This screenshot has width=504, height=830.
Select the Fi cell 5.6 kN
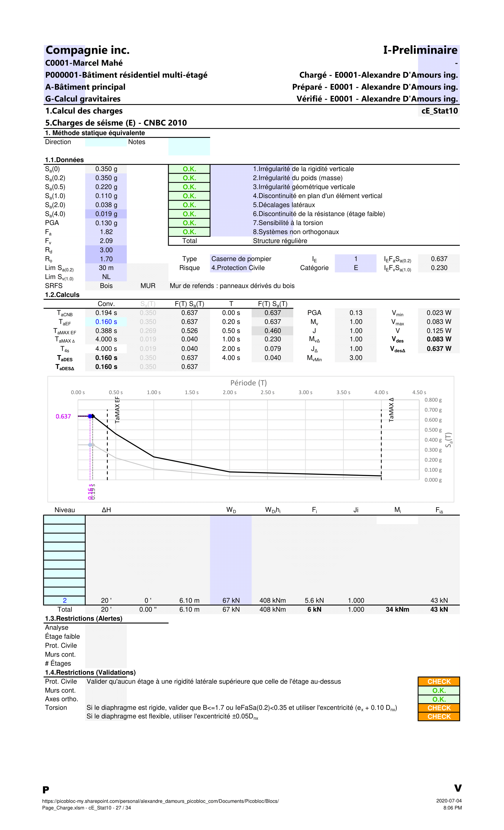tap(314, 600)
